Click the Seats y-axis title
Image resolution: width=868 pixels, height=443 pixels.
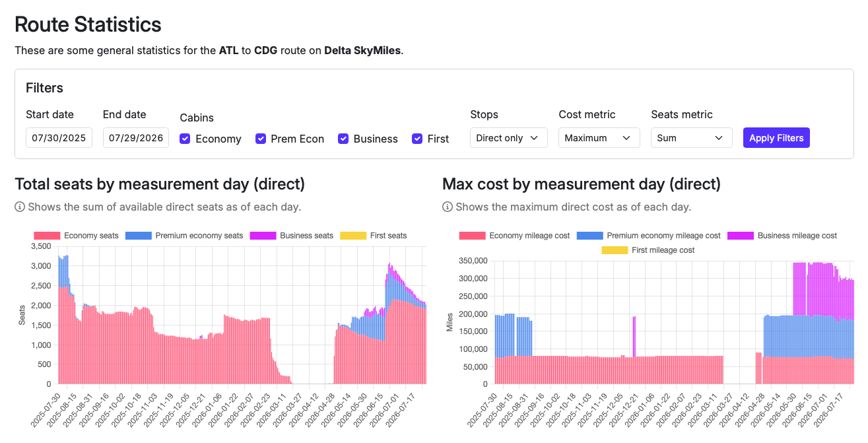(22, 315)
